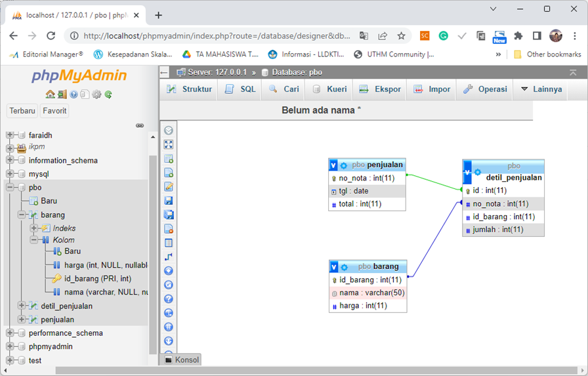
Task: Click the Show/Hide tables list icon
Action: point(169,131)
